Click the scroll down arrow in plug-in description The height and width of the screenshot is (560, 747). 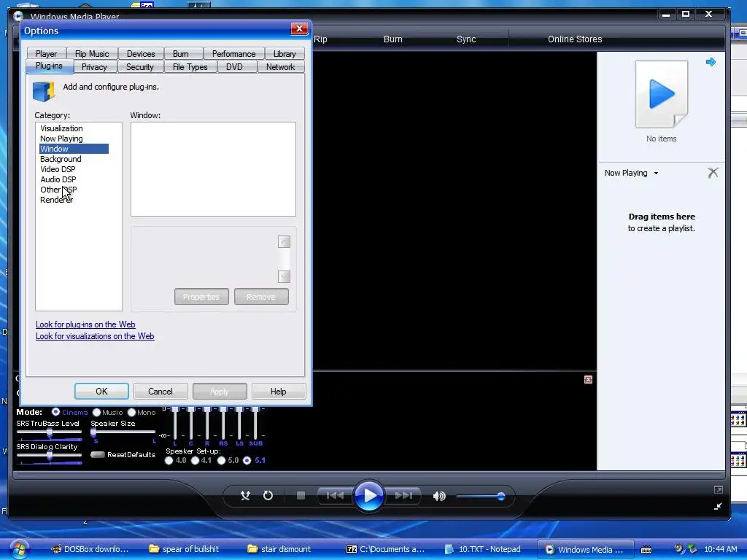284,276
